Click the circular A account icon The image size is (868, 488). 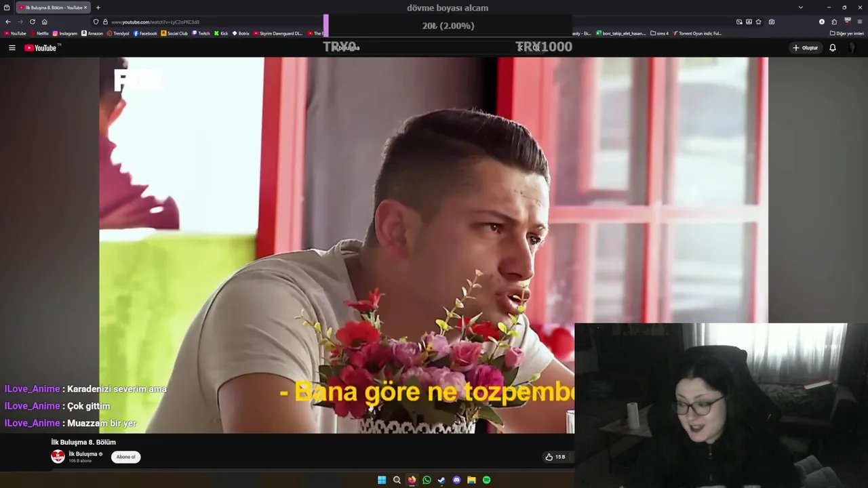(822, 22)
